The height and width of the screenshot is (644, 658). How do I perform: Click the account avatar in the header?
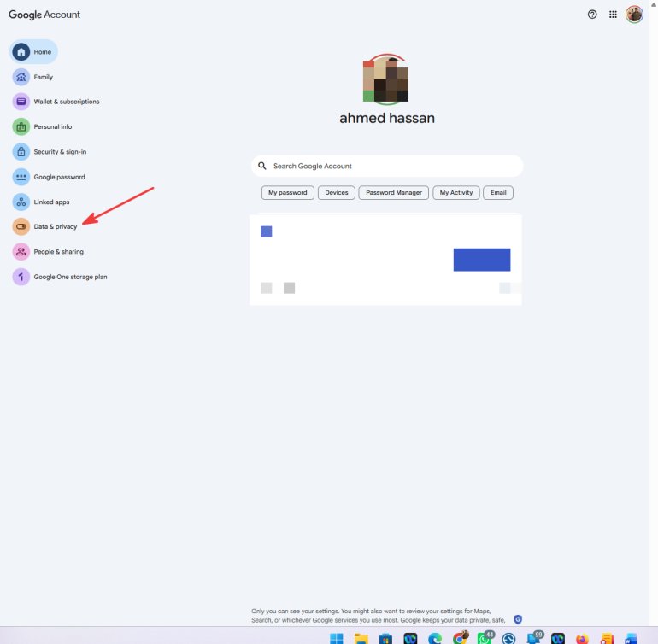click(x=634, y=15)
